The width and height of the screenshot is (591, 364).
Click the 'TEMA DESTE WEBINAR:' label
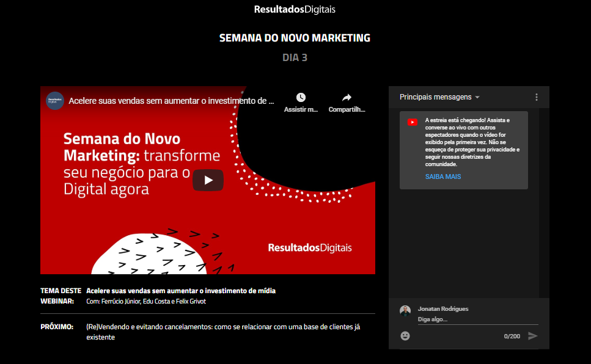[x=61, y=296]
